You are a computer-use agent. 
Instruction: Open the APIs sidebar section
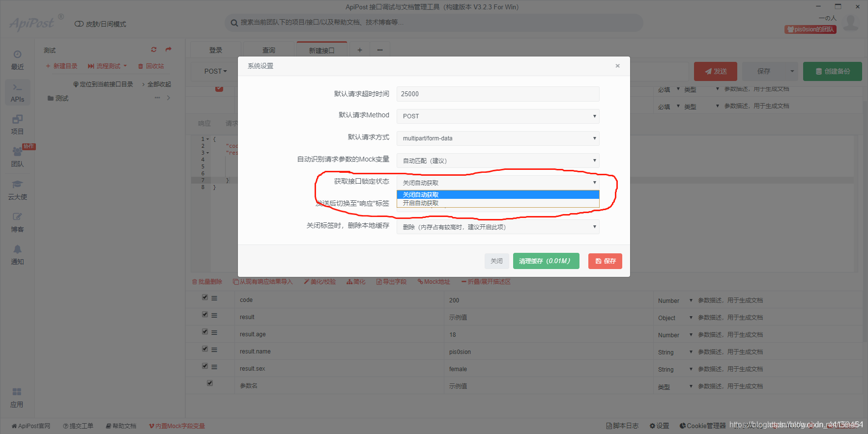(x=17, y=92)
